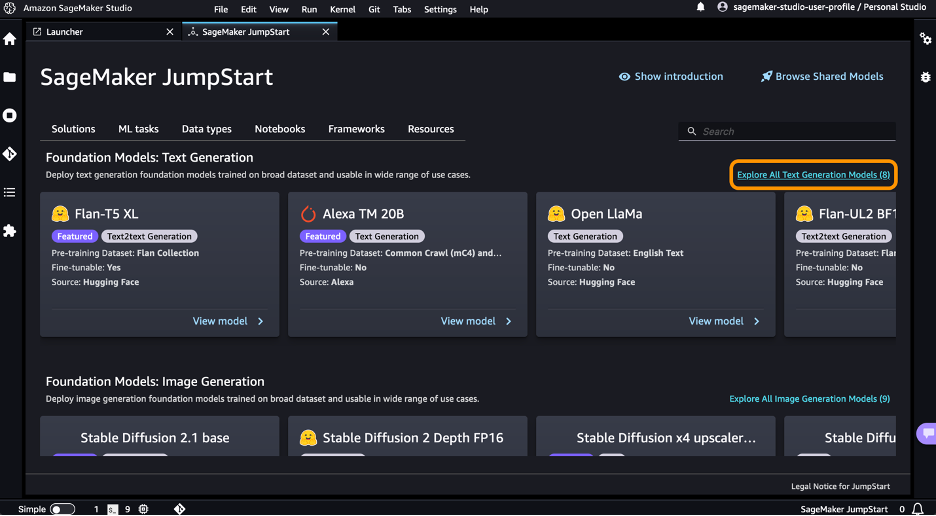Open the Run menu
This screenshot has width=936, height=516.
click(309, 10)
